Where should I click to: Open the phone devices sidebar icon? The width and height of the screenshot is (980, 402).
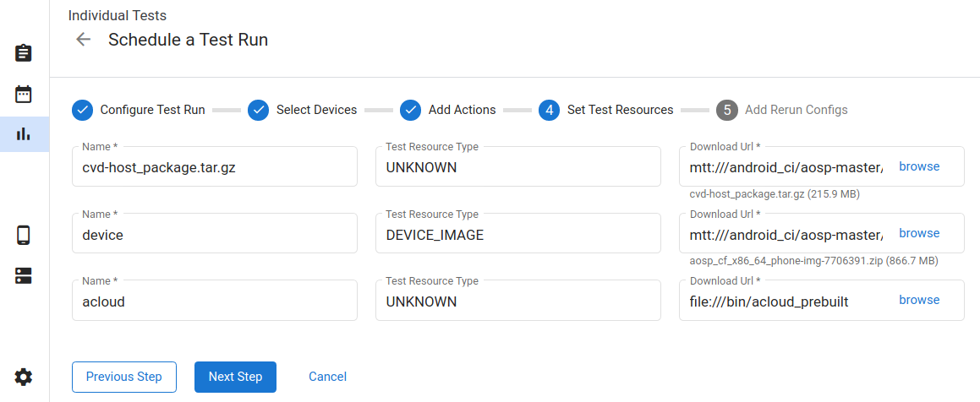24,235
